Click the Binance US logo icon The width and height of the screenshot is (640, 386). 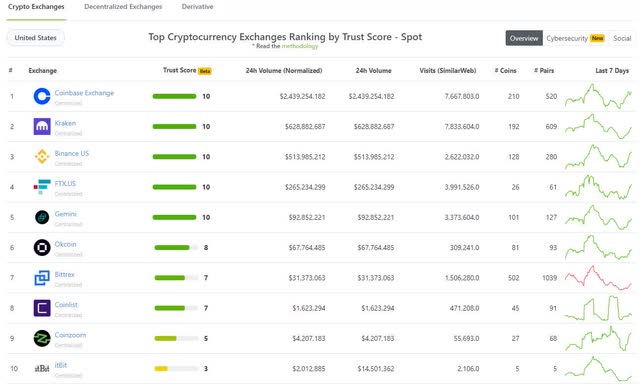pos(42,157)
